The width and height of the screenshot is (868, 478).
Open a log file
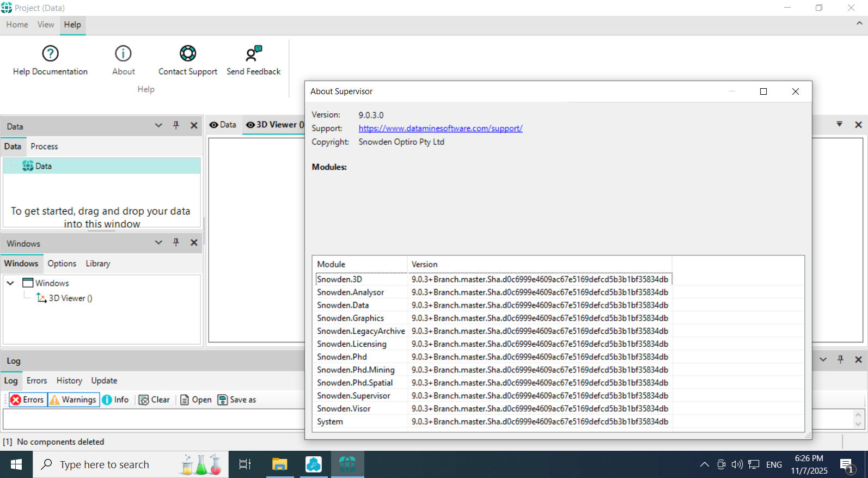click(195, 400)
